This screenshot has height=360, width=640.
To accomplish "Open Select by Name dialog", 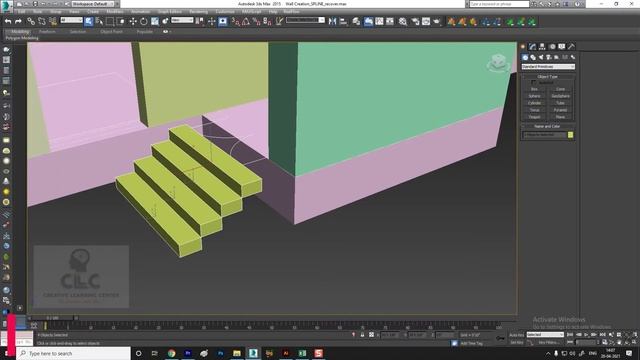I will point(99,21).
